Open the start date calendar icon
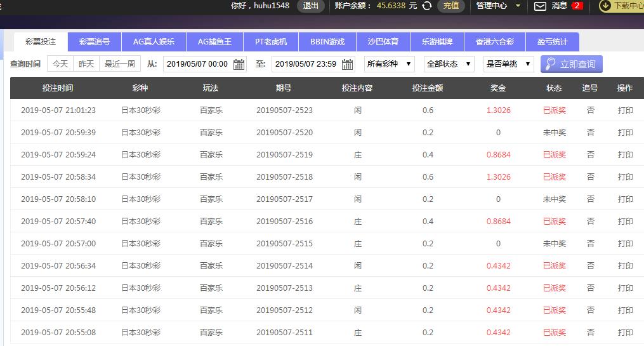The width and height of the screenshot is (644, 346). click(x=239, y=64)
